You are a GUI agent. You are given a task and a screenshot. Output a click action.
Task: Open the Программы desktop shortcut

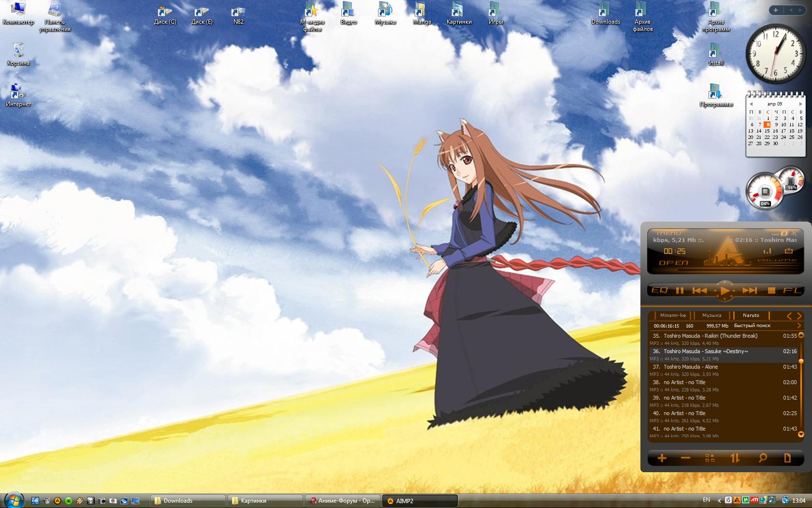pyautogui.click(x=716, y=95)
